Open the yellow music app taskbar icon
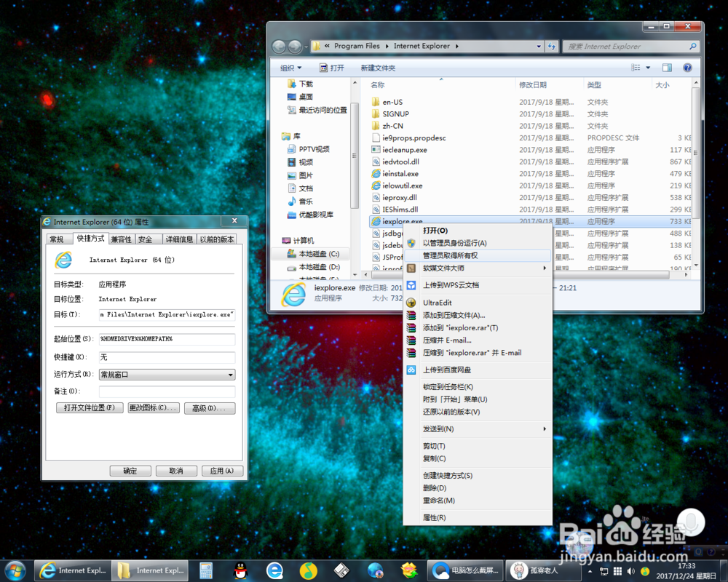This screenshot has width=728, height=582. (308, 571)
